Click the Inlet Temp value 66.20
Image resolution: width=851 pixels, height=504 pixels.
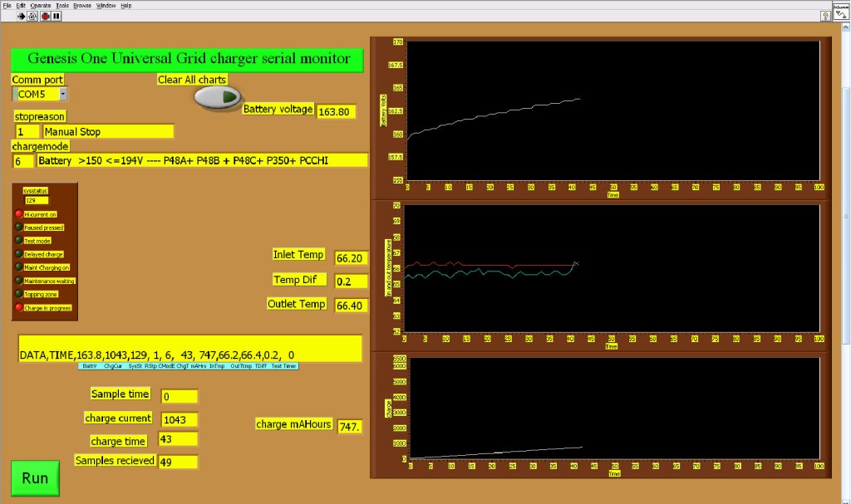click(351, 258)
